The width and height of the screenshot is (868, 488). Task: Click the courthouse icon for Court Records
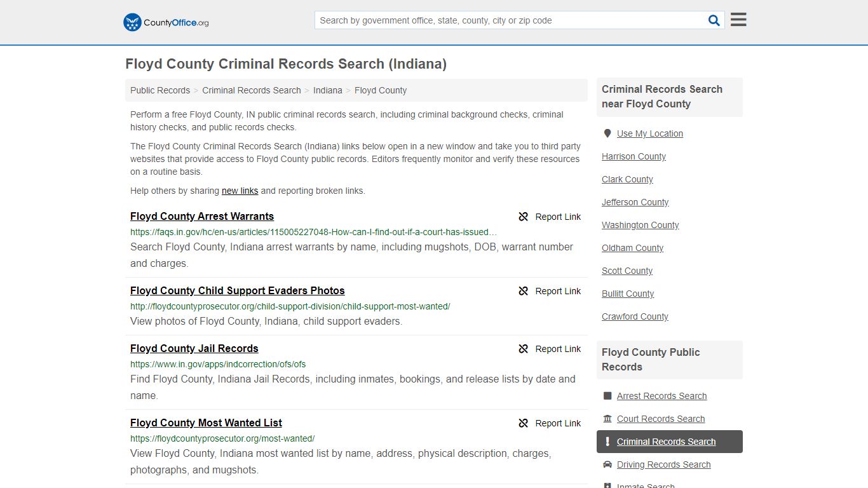[x=607, y=419]
